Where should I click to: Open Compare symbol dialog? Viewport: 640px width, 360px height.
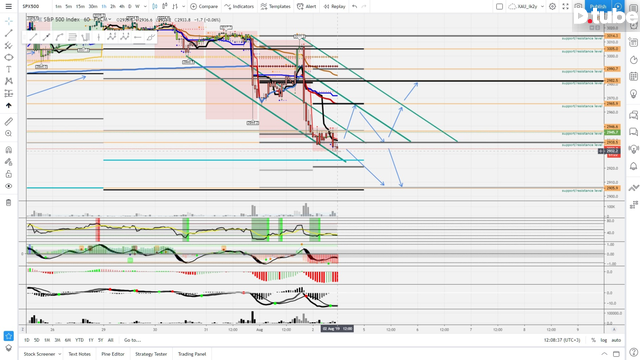point(204,7)
